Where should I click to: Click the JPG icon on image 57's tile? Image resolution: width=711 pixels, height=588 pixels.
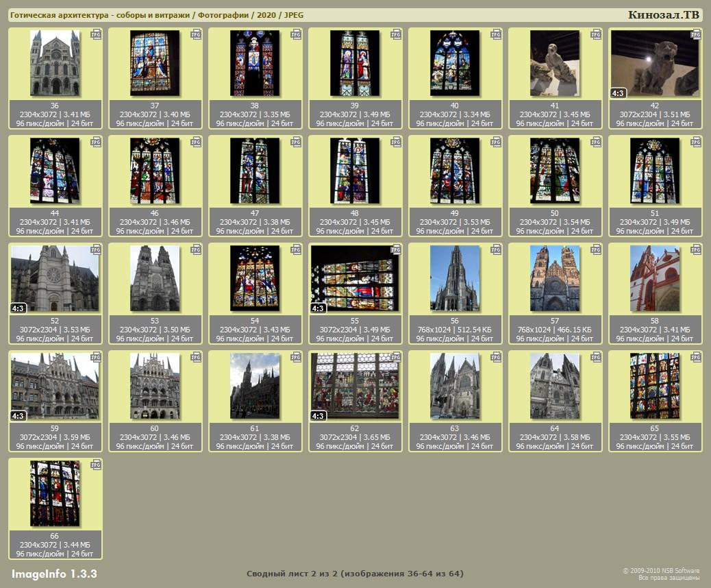point(596,249)
